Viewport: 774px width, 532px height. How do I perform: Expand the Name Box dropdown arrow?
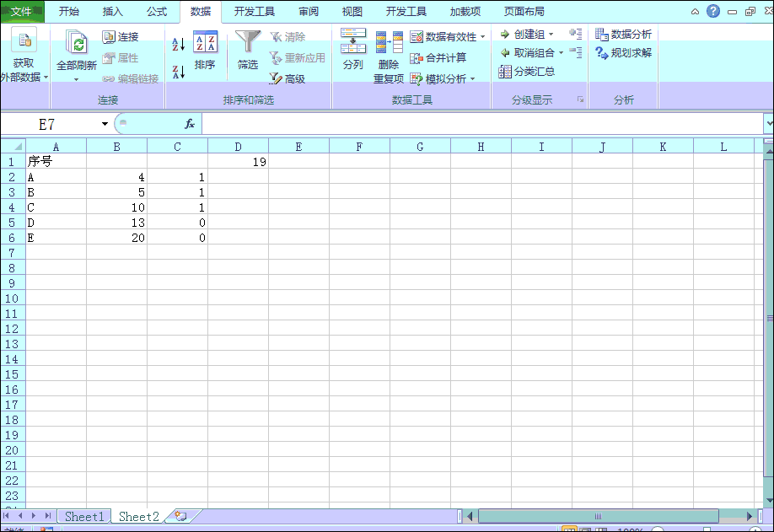click(x=105, y=124)
